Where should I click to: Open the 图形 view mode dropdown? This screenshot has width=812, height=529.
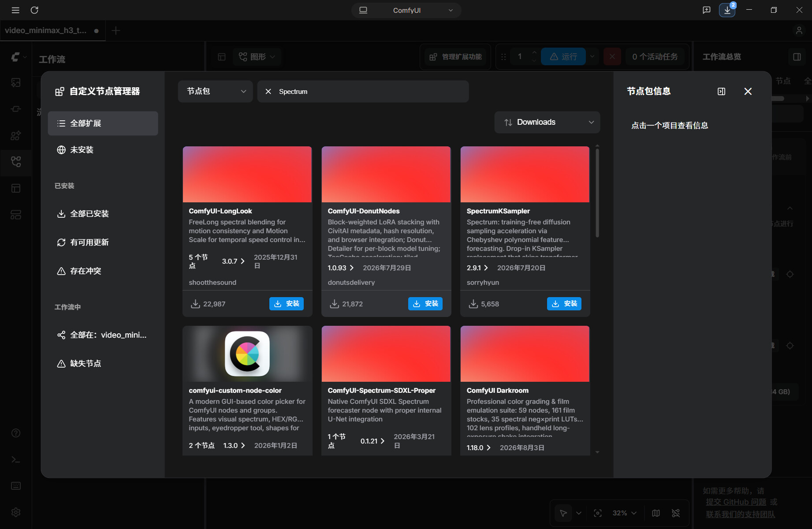pyautogui.click(x=257, y=57)
